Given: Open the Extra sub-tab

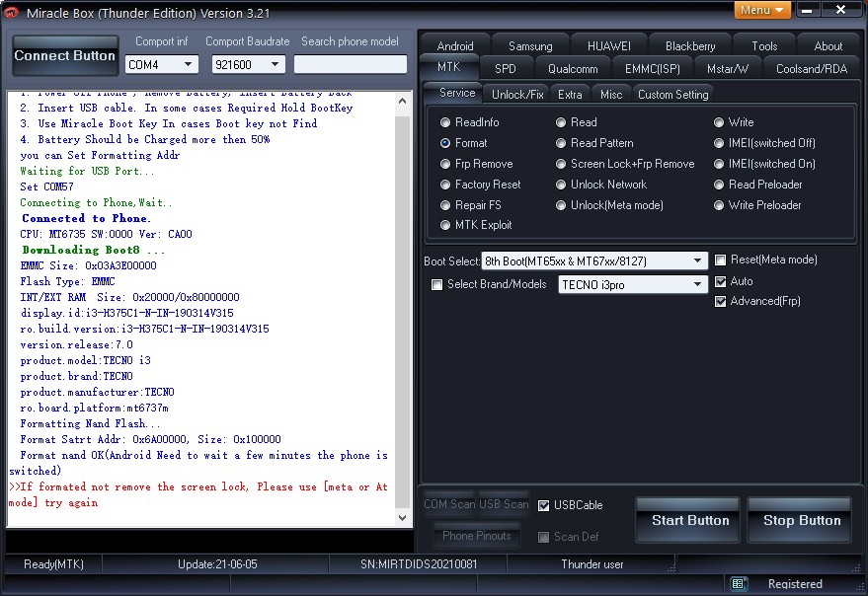Looking at the screenshot, I should tap(570, 94).
